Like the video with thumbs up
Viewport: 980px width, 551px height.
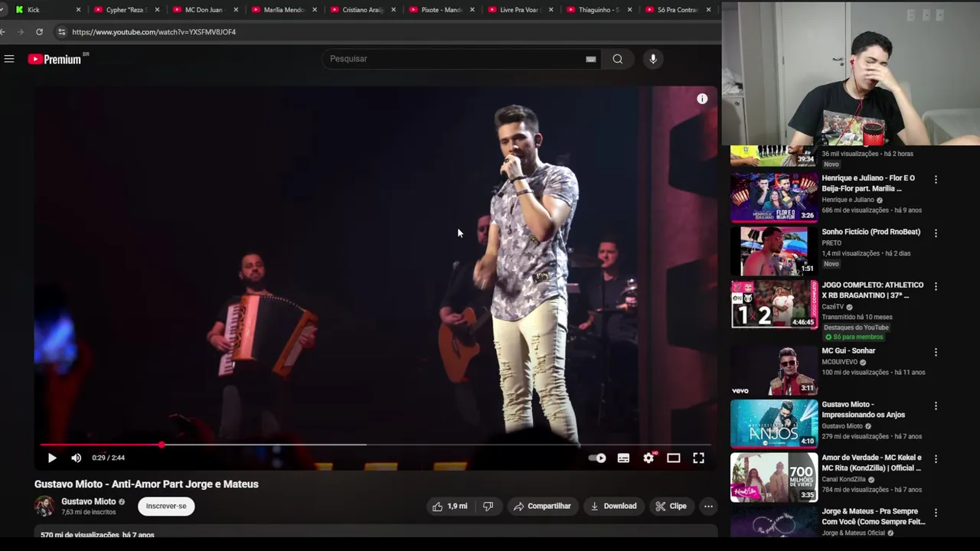449,506
